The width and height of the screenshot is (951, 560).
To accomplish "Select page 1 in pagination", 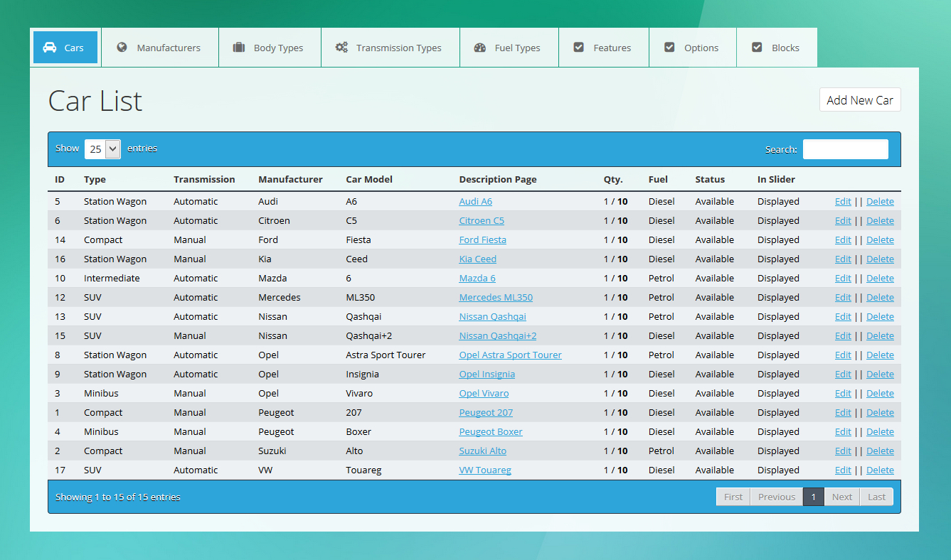I will point(814,497).
